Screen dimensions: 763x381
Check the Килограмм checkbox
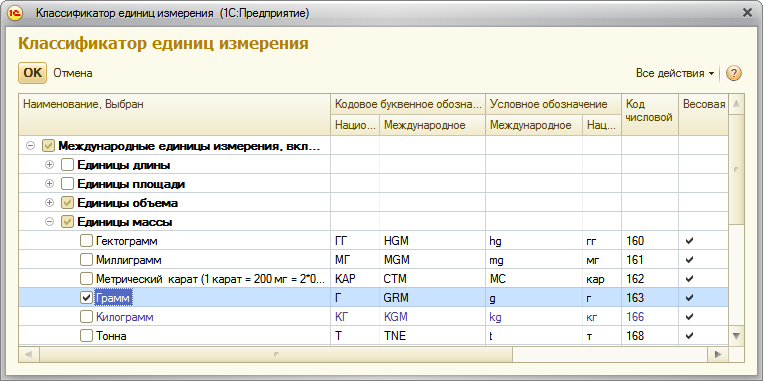point(86,317)
